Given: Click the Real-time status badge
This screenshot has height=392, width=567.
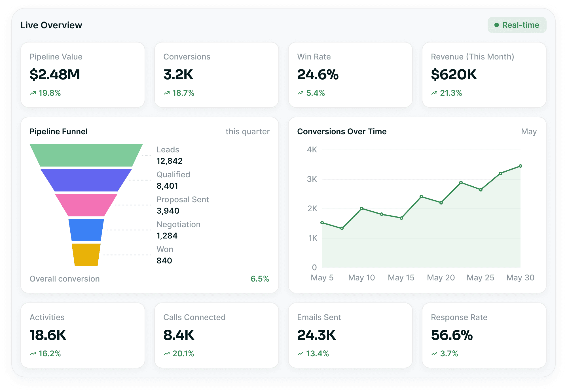Looking at the screenshot, I should pos(517,25).
